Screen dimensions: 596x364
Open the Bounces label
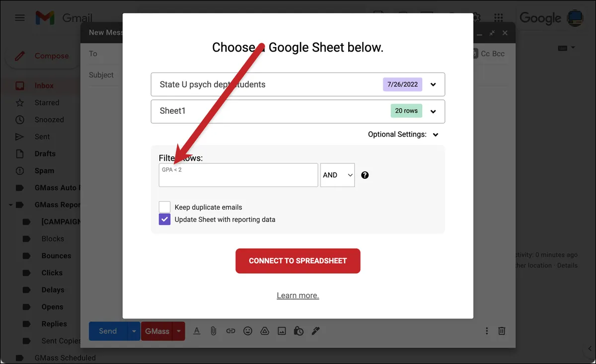point(56,256)
